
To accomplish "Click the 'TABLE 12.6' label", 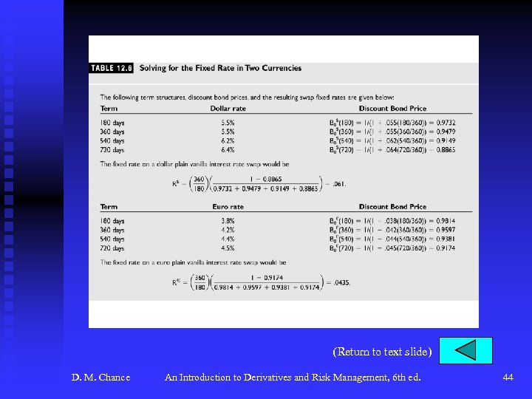I will 112,68.
